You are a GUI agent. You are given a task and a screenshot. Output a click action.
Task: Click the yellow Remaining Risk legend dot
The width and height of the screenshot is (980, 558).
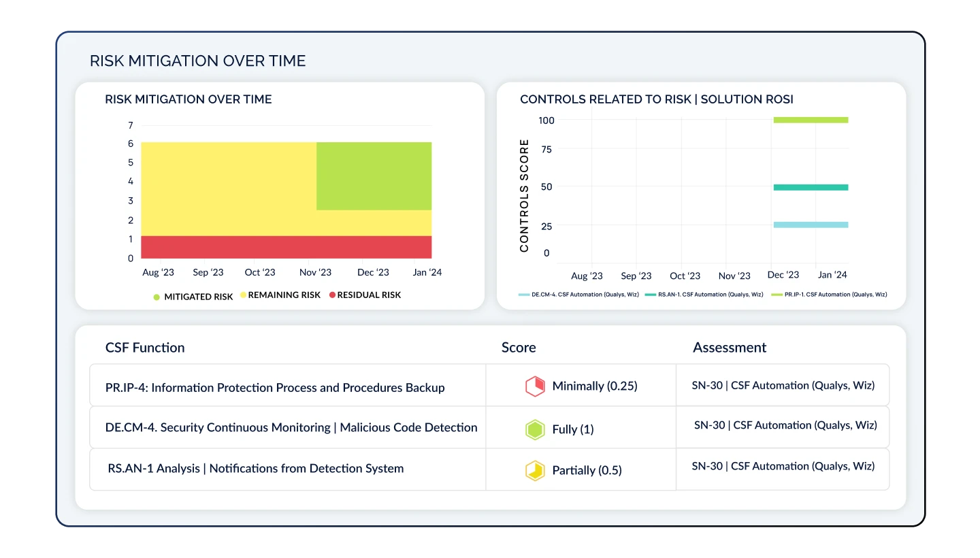[x=243, y=295]
